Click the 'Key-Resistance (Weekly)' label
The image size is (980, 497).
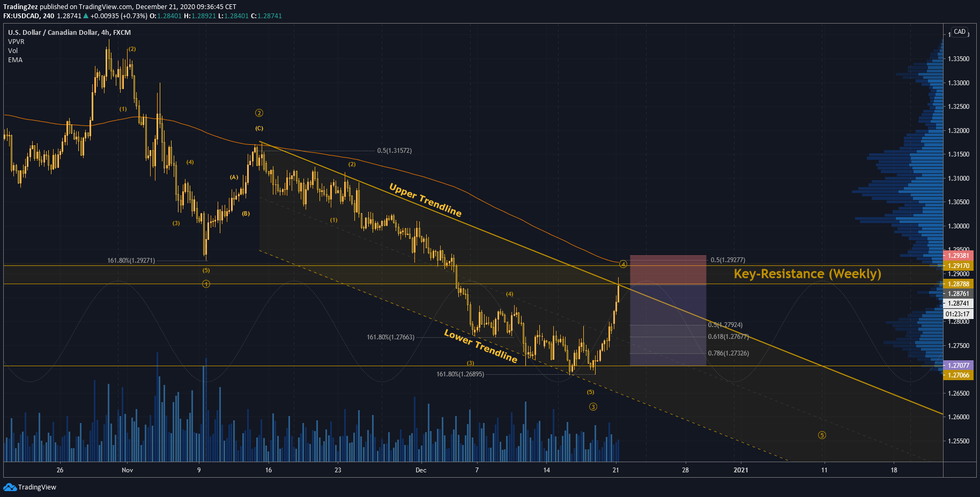tap(807, 274)
